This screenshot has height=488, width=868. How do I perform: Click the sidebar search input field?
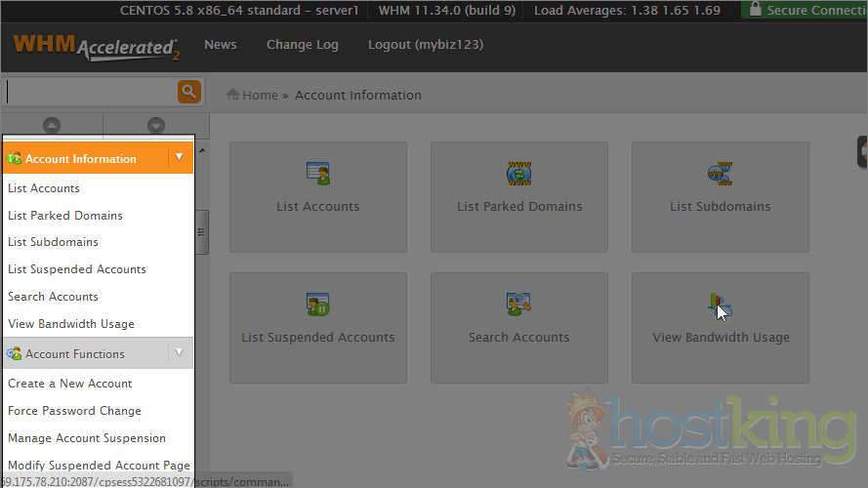tap(90, 92)
